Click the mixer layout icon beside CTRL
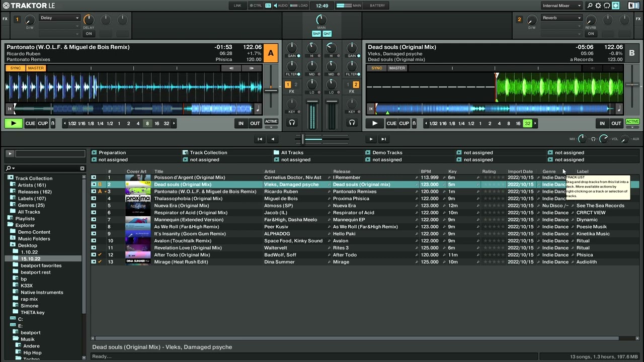Viewport: 644px width, 362px height. [x=268, y=6]
